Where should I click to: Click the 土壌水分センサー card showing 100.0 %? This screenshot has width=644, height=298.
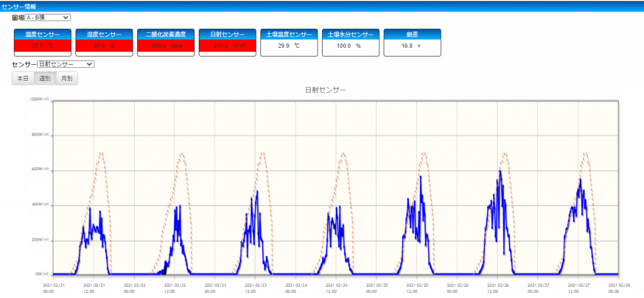[350, 43]
